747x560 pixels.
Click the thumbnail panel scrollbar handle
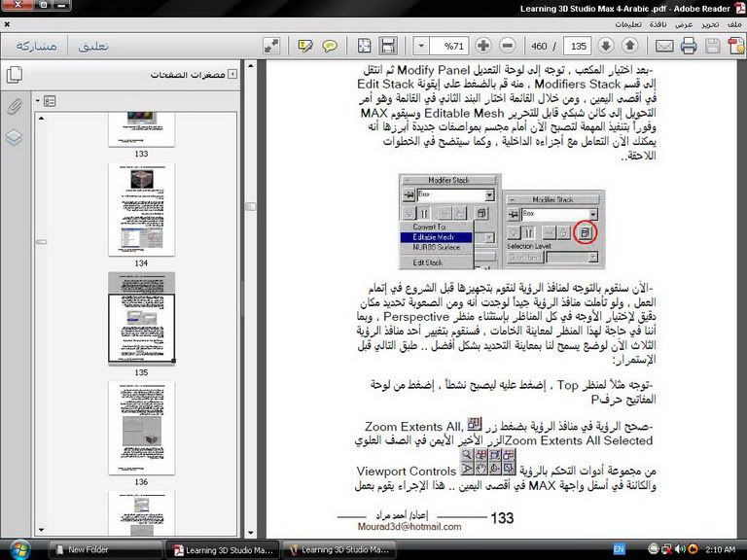coord(42,242)
